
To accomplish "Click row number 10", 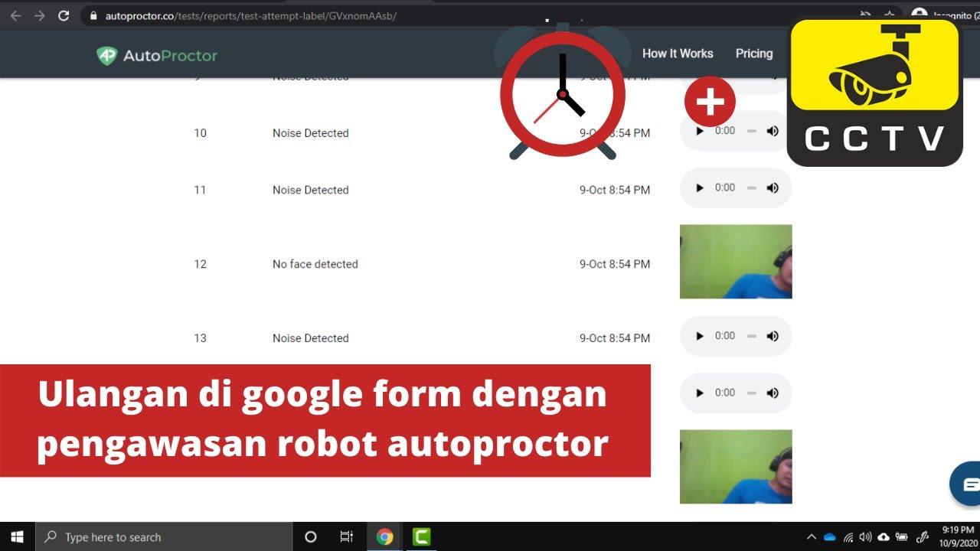I will coord(201,133).
